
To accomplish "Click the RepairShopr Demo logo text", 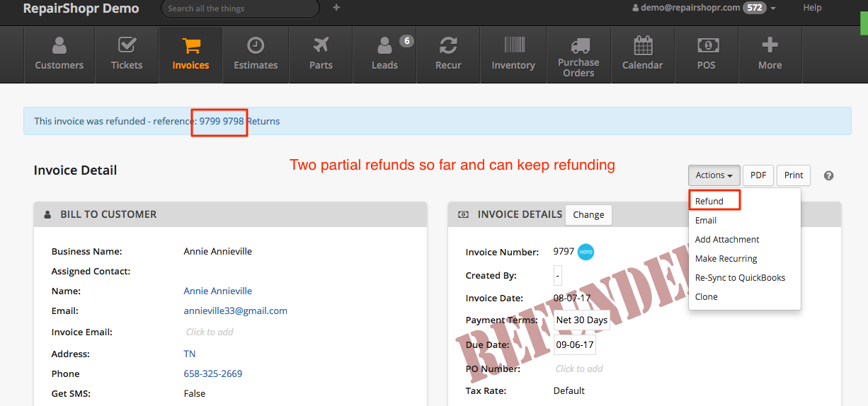I will click(x=81, y=8).
